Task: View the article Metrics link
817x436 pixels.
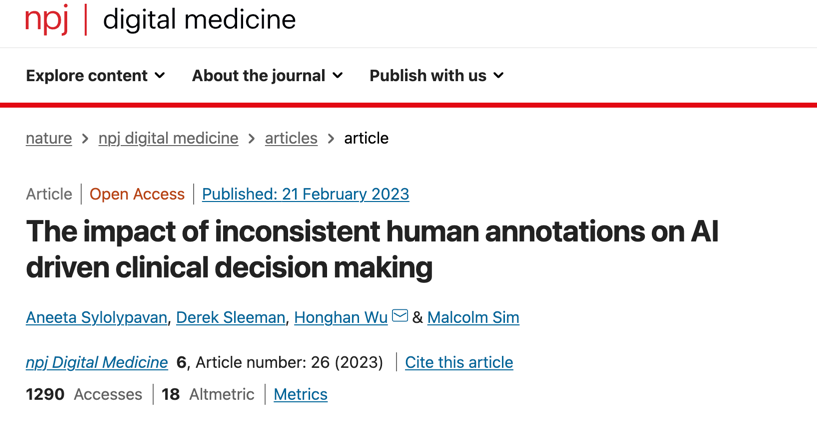Action: (x=301, y=394)
